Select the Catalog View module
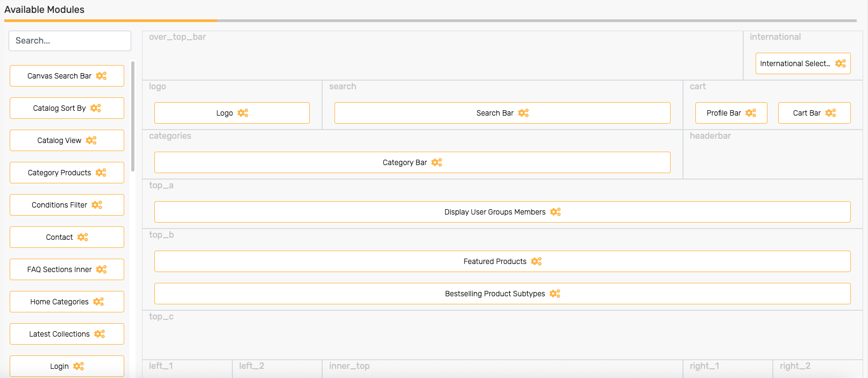 (x=67, y=140)
